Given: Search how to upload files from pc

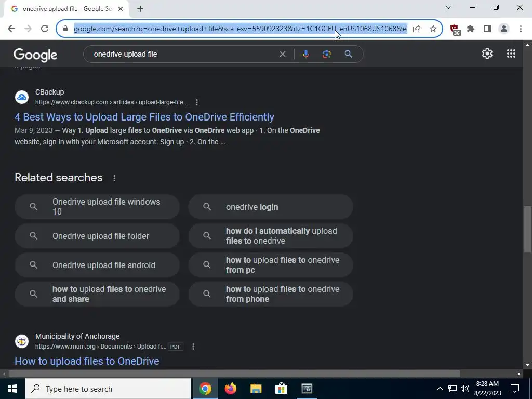Looking at the screenshot, I should pos(271,265).
